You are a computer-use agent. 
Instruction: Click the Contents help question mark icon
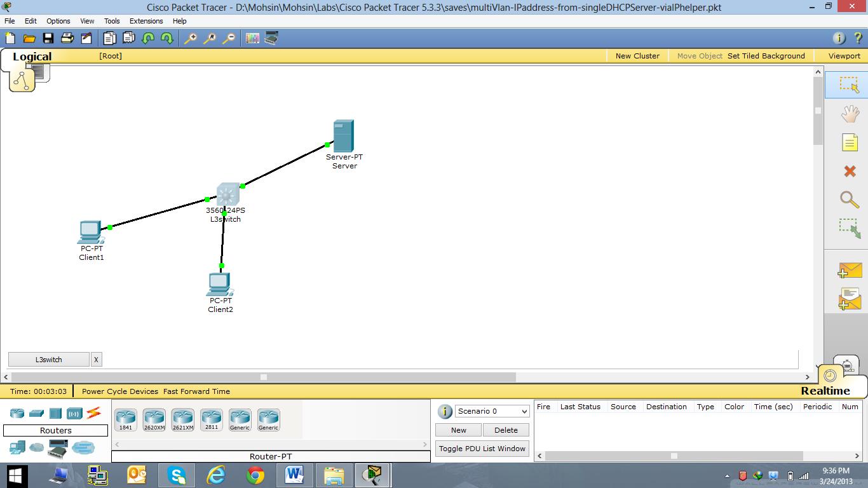[x=858, y=38]
